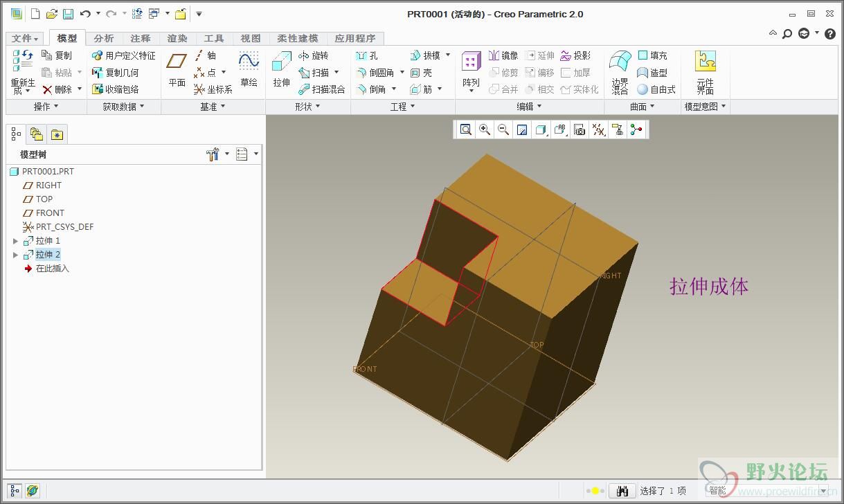Viewport: 844px width, 504px height.
Task: Select the 孔 (Hole) tool
Action: coord(366,55)
